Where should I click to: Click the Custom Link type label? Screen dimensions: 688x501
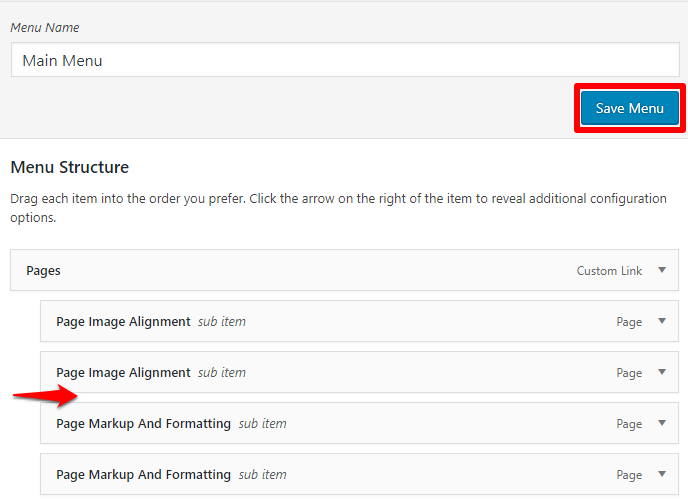[609, 271]
